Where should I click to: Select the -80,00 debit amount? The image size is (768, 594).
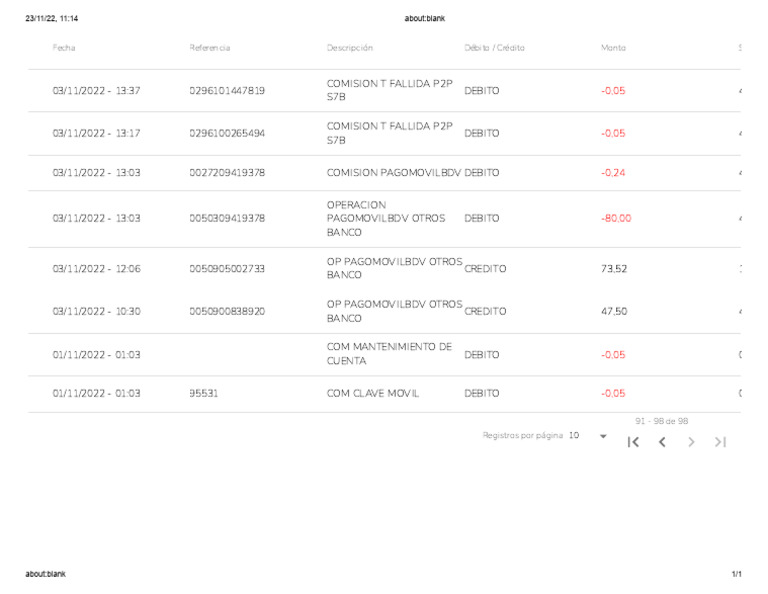click(x=616, y=218)
